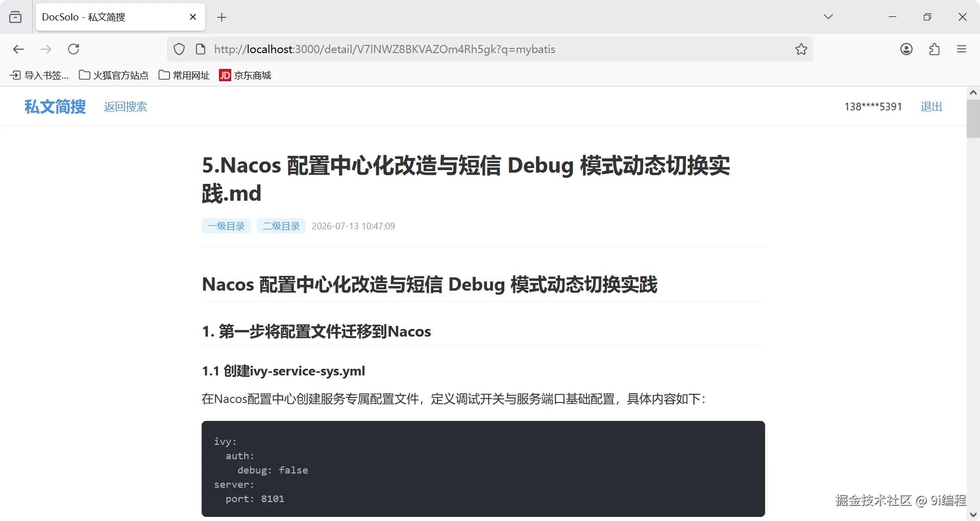Image resolution: width=980 pixels, height=521 pixels.
Task: Click the 一级目录 tag
Action: [x=226, y=226]
